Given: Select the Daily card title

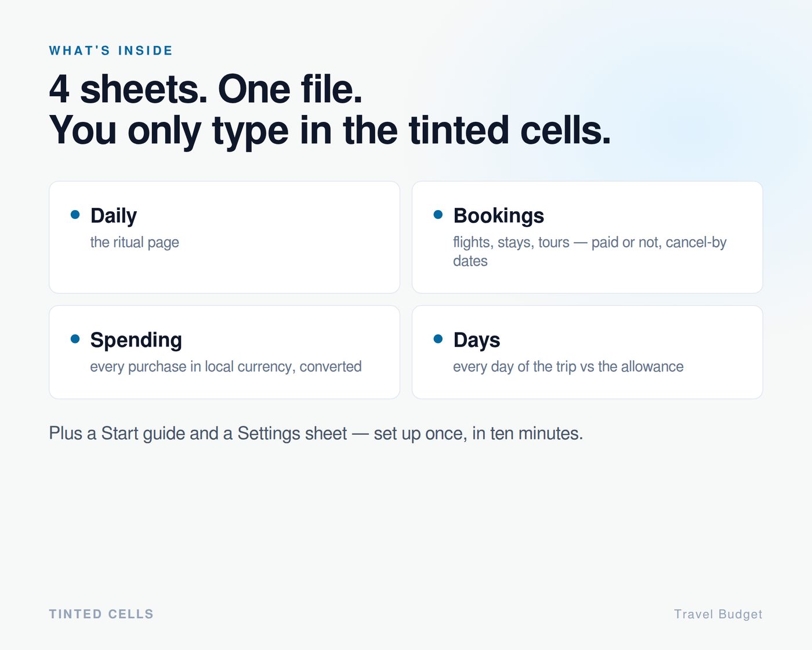Looking at the screenshot, I should 114,216.
